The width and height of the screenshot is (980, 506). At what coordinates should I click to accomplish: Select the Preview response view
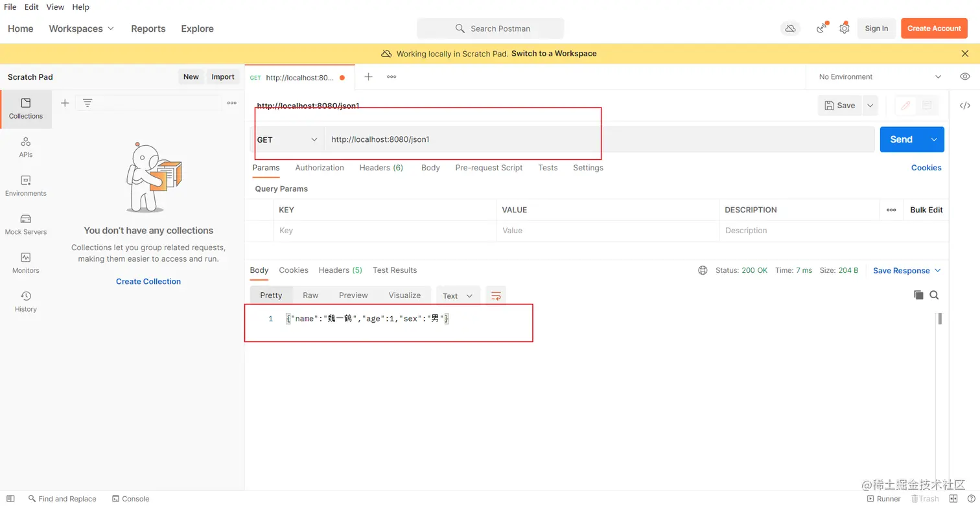click(353, 295)
